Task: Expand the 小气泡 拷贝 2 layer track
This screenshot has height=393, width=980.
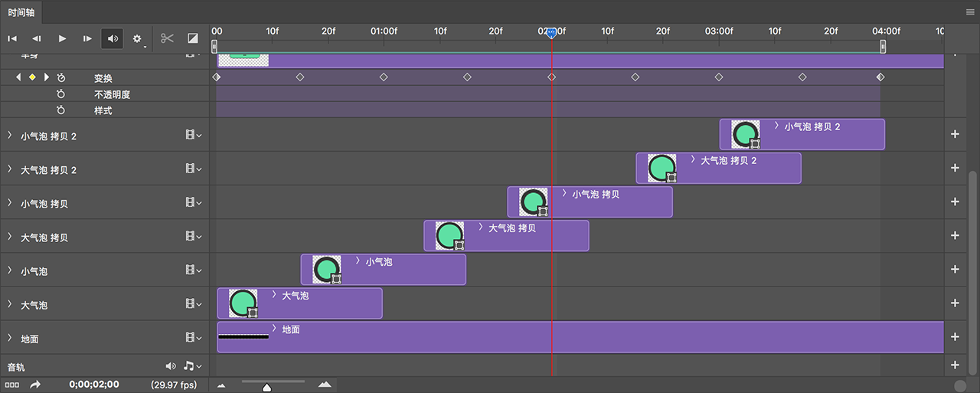Action: click(x=10, y=136)
